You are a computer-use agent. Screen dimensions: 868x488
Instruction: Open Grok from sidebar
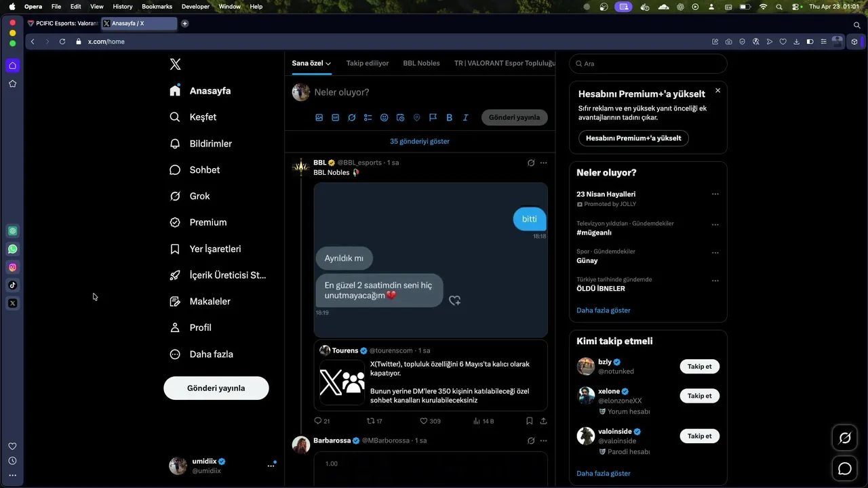pyautogui.click(x=190, y=196)
